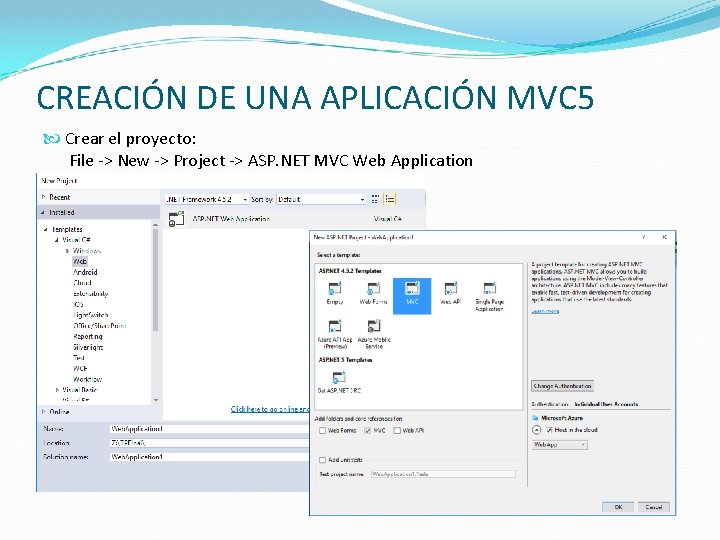
Task: Switch to small icons view
Action: coord(375,199)
